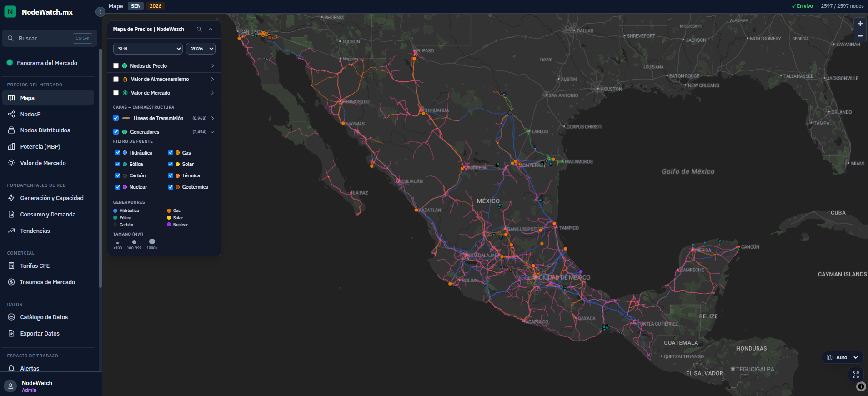The height and width of the screenshot is (396, 868).
Task: Enable the Nodos de Precio checkbox
Action: [x=116, y=66]
